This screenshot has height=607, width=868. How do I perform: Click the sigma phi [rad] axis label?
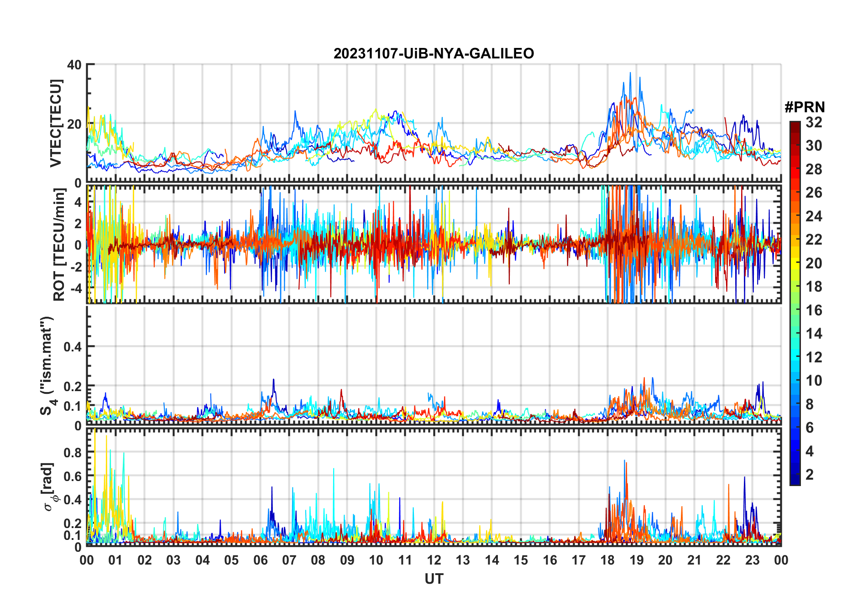[x=49, y=487]
